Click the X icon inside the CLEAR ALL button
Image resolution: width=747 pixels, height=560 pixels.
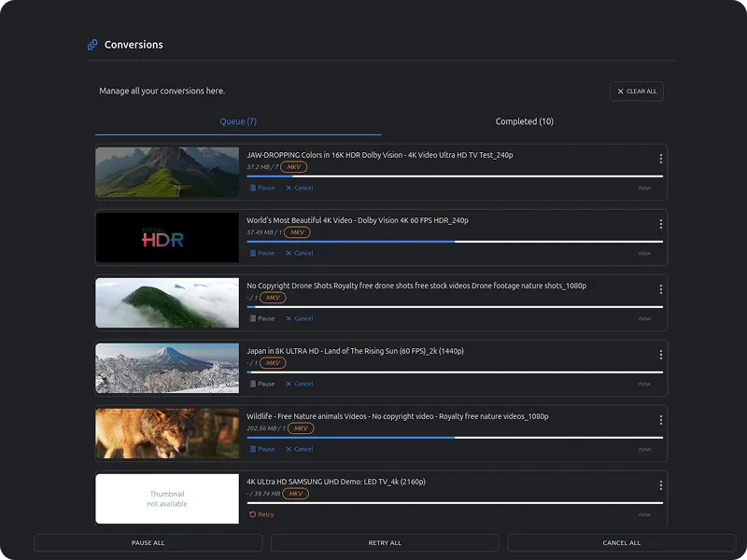point(620,91)
